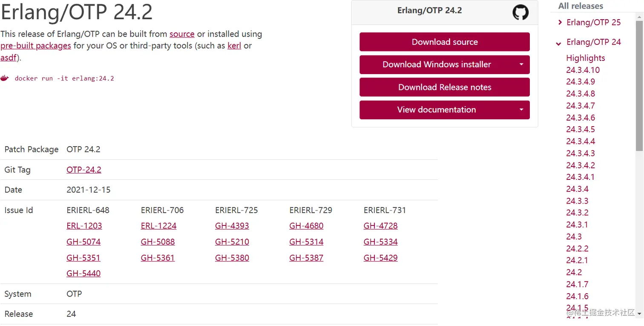This screenshot has width=644, height=326.
Task: Click the ERIERL-731 issue id text
Action: coord(385,210)
